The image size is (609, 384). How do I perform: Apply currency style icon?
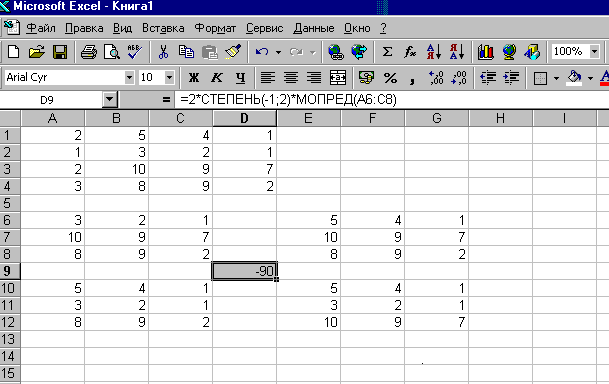[366, 78]
